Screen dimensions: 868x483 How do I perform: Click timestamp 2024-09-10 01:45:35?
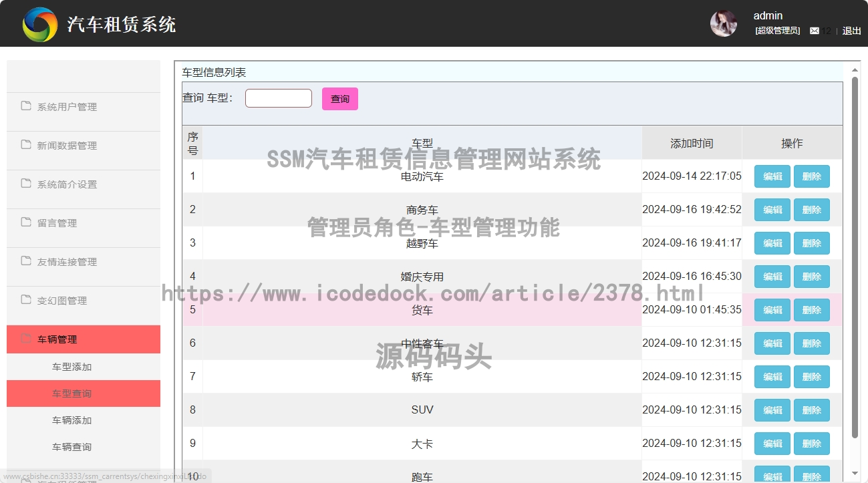(x=692, y=310)
